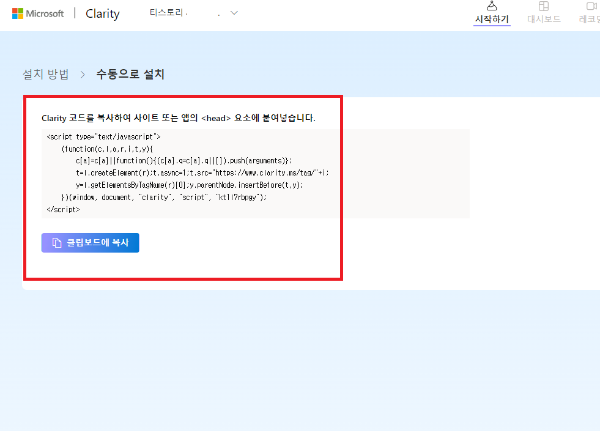Click the window, document, clarity line

(164, 198)
